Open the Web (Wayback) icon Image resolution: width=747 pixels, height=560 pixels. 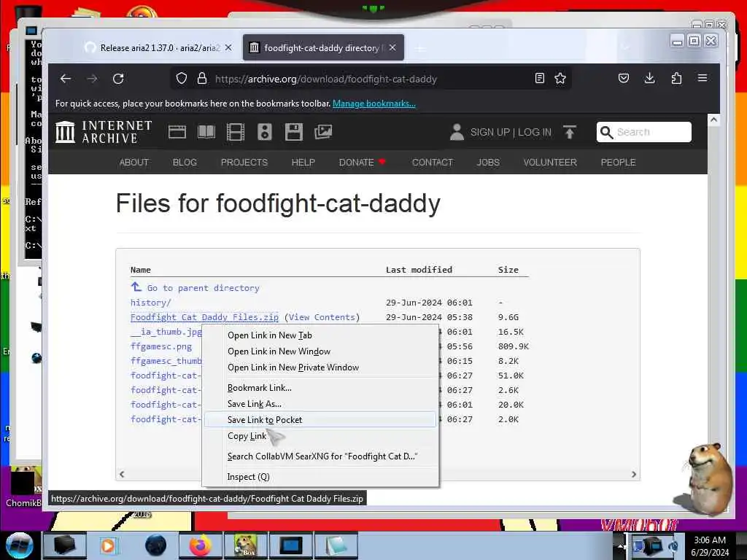(177, 132)
